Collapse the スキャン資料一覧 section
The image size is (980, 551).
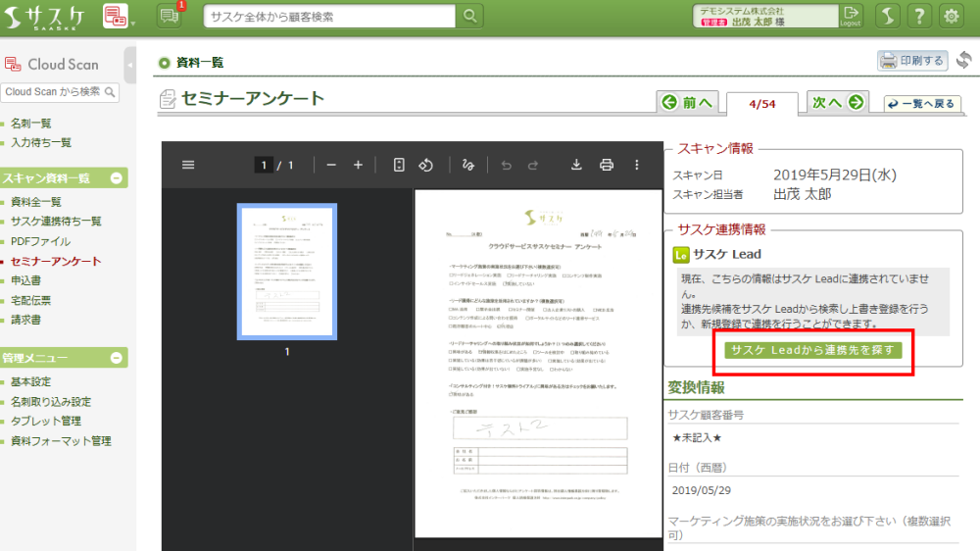[x=117, y=178]
